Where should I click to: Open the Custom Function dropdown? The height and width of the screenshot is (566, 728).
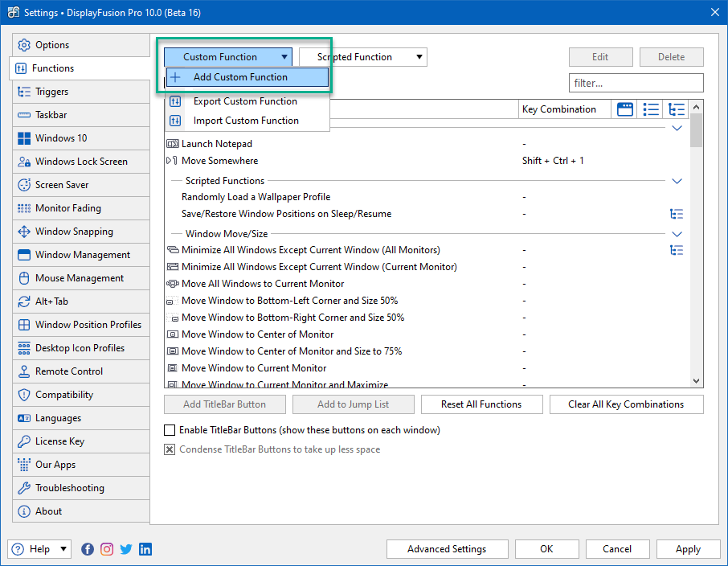[228, 57]
